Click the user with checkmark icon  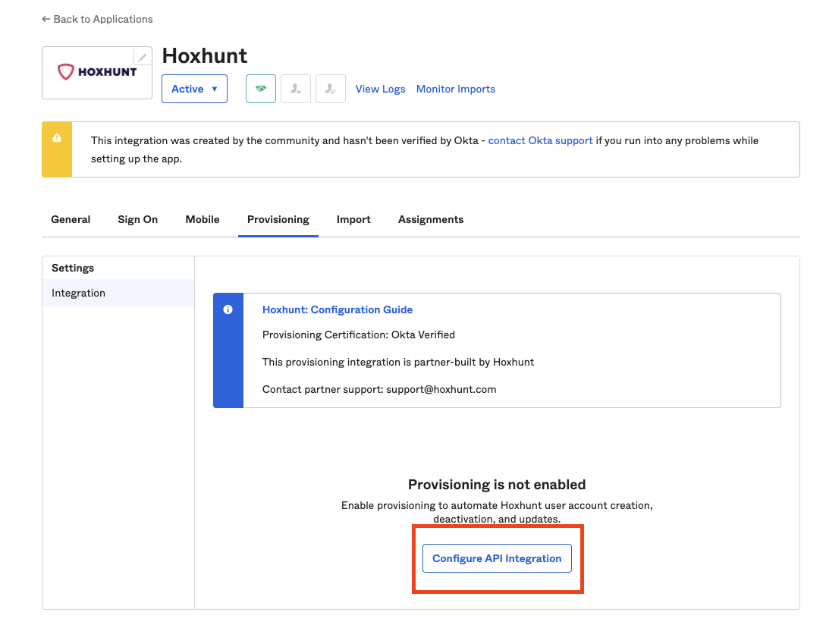(330, 89)
